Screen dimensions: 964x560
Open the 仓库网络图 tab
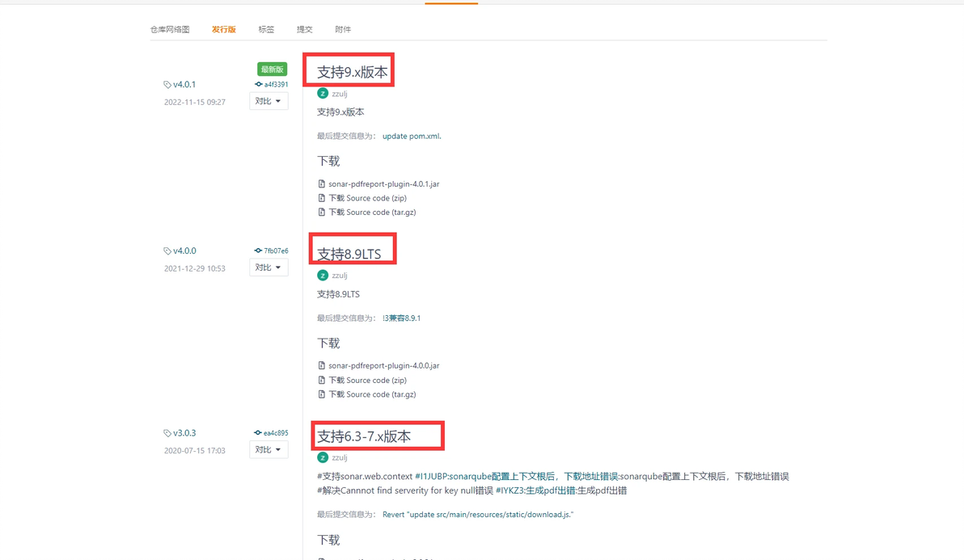coord(170,29)
